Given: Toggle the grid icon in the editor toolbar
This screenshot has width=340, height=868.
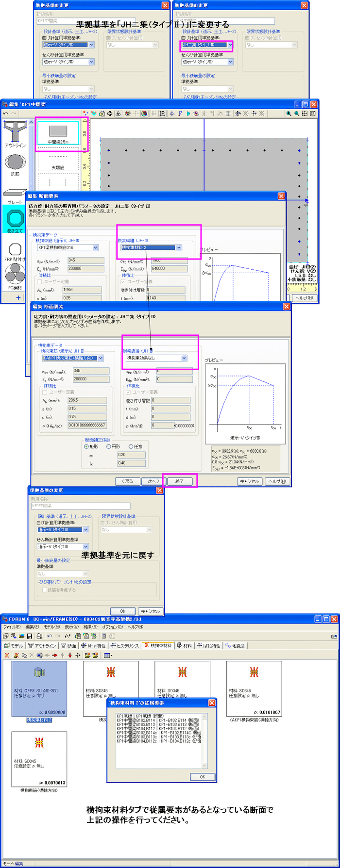Looking at the screenshot, I should (153, 114).
